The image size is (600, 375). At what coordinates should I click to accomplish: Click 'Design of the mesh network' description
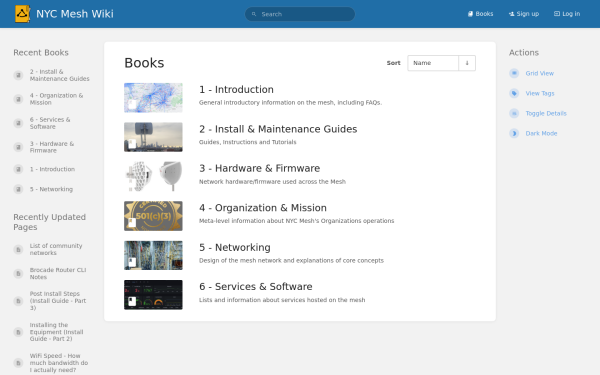click(x=291, y=261)
